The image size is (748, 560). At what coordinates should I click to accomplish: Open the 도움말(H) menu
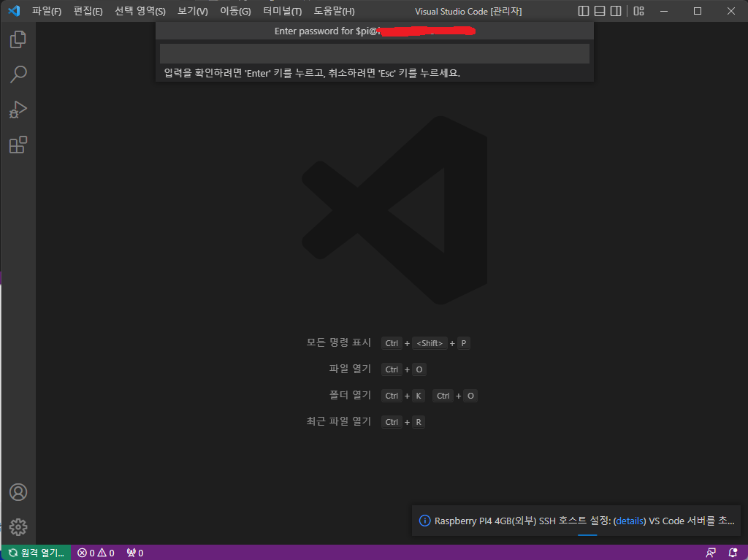point(334,11)
